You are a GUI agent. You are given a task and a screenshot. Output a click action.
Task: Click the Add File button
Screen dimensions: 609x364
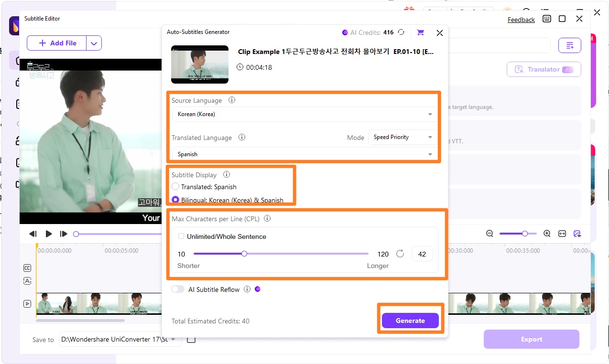pyautogui.click(x=57, y=43)
